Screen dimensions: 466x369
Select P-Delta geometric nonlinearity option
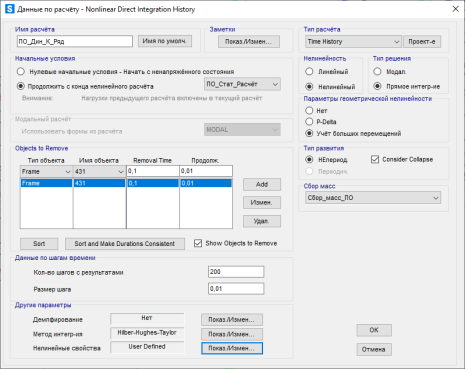pyautogui.click(x=309, y=122)
